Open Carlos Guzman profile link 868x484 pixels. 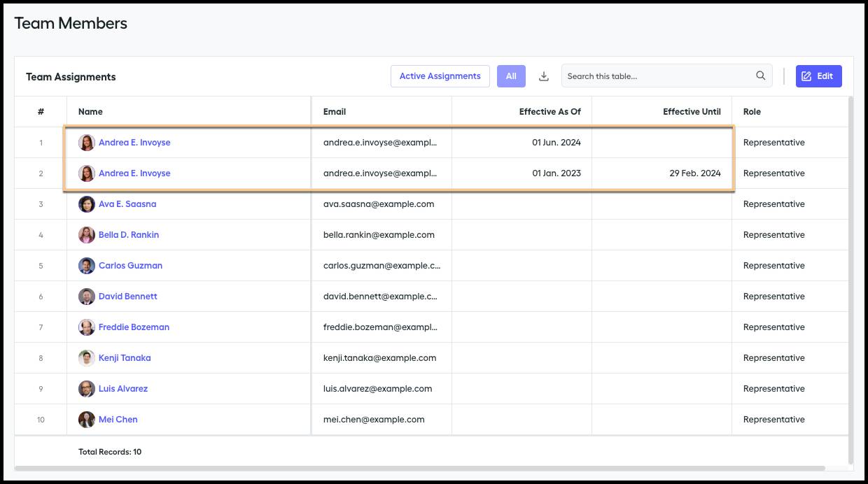(x=130, y=266)
